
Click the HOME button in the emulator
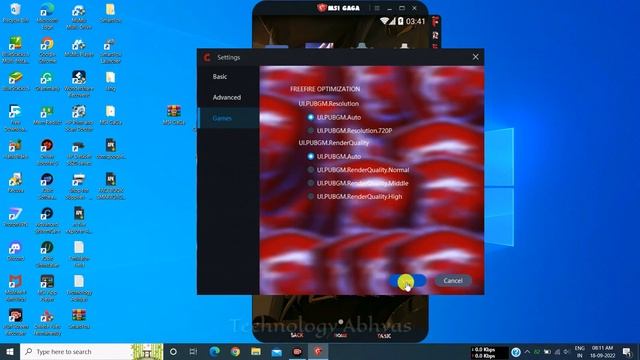coord(340,335)
